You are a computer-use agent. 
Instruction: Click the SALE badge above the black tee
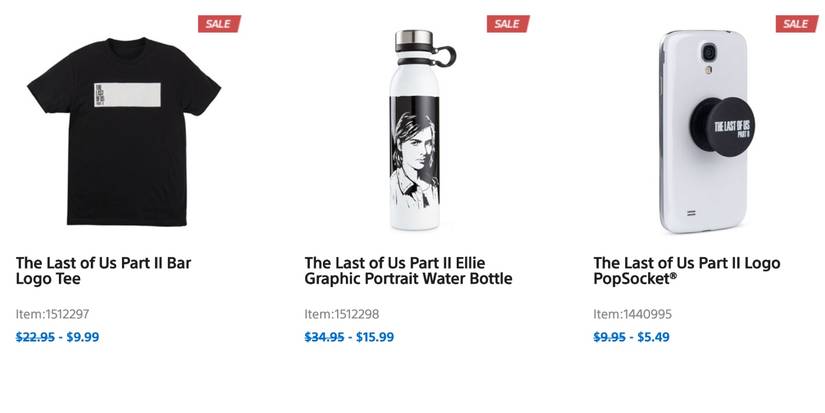coord(217,23)
